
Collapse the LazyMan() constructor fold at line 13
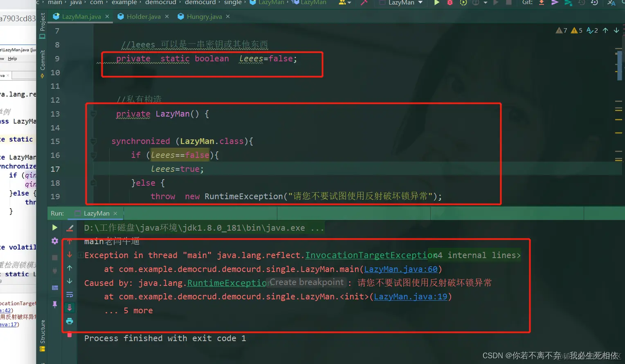click(x=93, y=114)
